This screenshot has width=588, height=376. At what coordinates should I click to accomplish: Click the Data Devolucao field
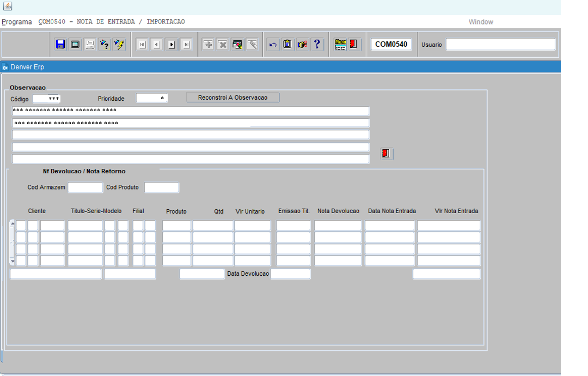[290, 274]
